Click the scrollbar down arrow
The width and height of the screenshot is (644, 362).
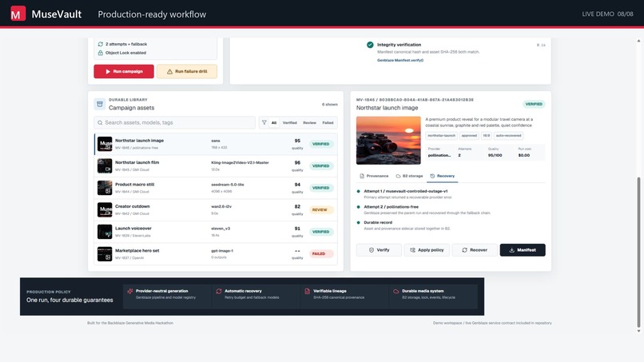(x=638, y=331)
